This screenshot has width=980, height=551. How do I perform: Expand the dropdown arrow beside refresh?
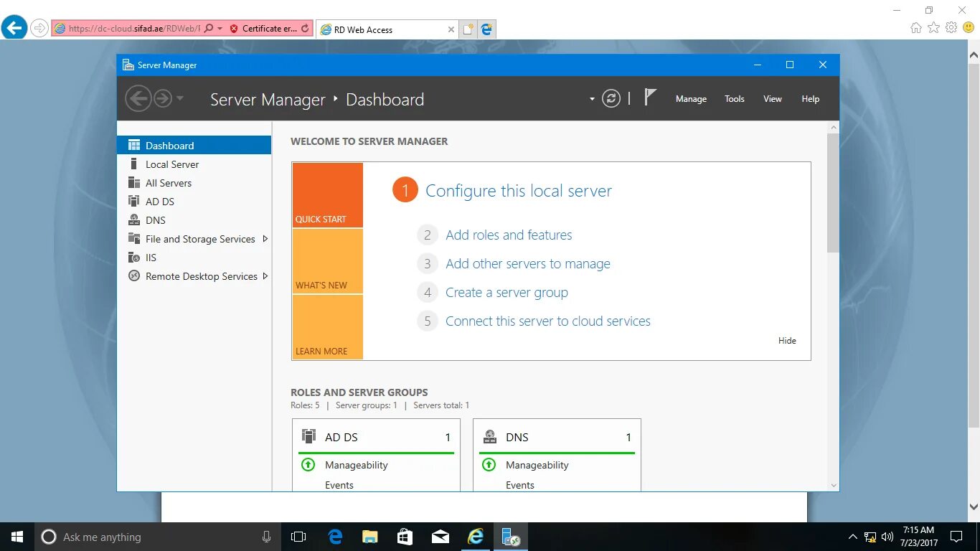[x=592, y=99]
